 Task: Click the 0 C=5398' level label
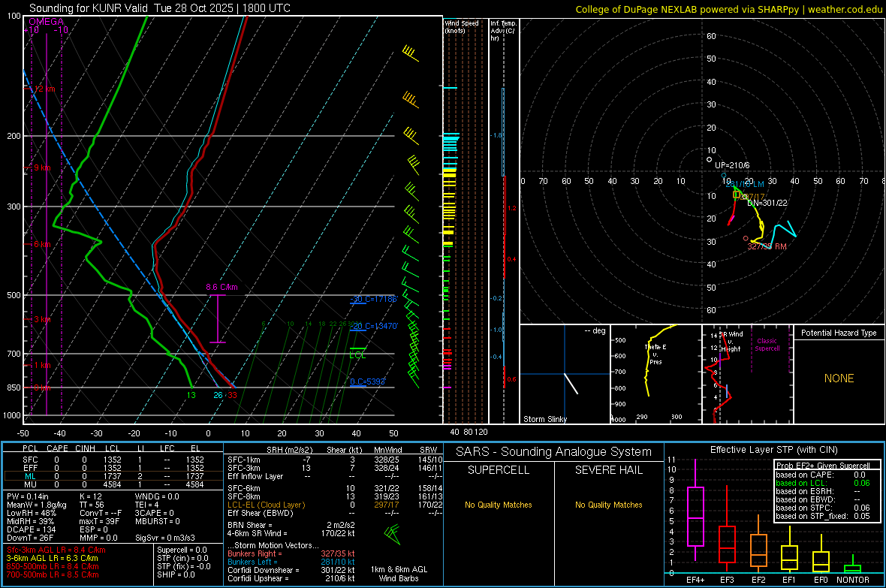[367, 381]
